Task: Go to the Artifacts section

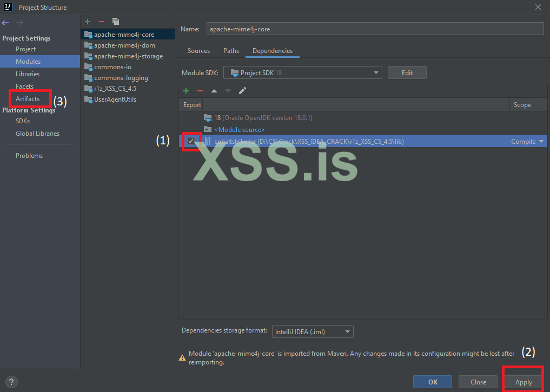Action: click(28, 99)
